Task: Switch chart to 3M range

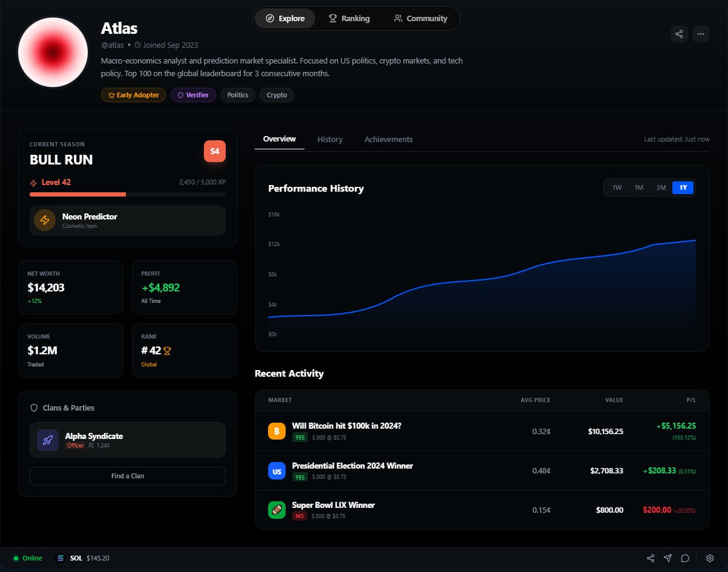Action: pos(661,187)
